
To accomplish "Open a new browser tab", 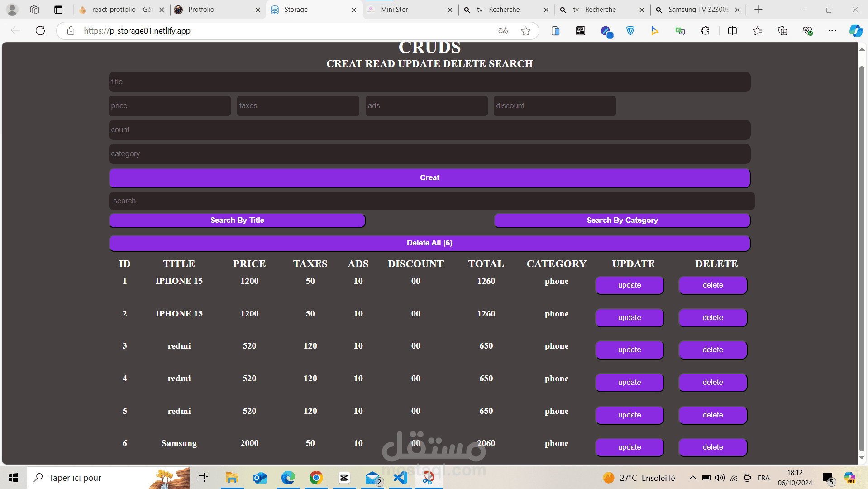I will tap(758, 10).
